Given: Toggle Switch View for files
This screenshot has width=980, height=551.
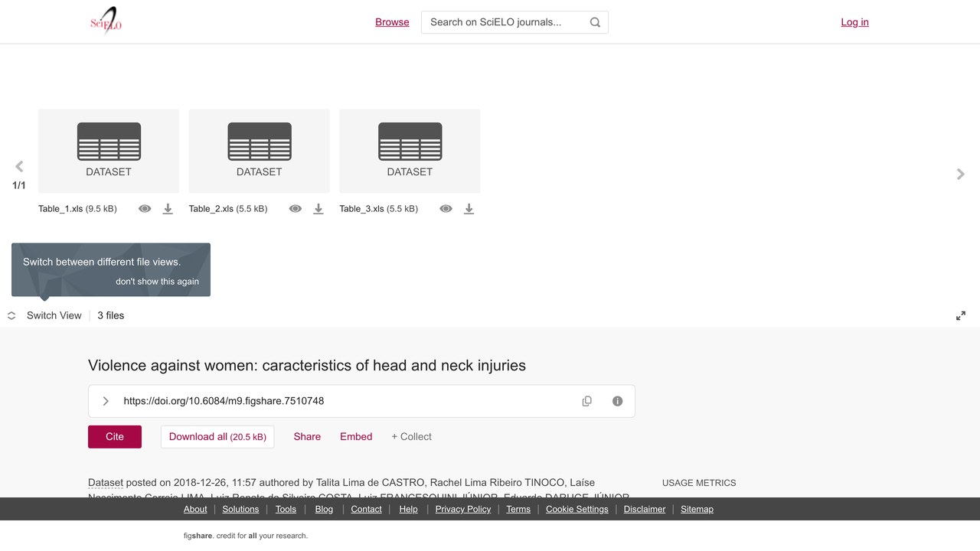Looking at the screenshot, I should [44, 315].
